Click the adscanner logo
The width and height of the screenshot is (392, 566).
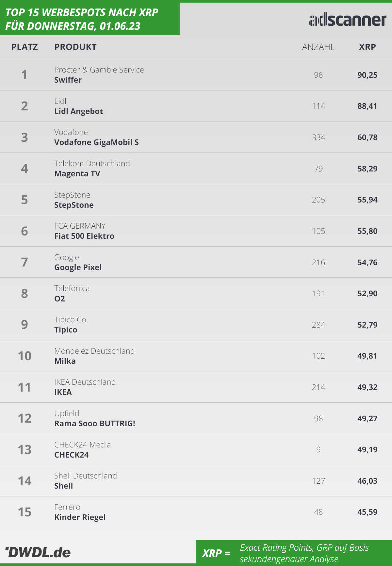pos(348,20)
